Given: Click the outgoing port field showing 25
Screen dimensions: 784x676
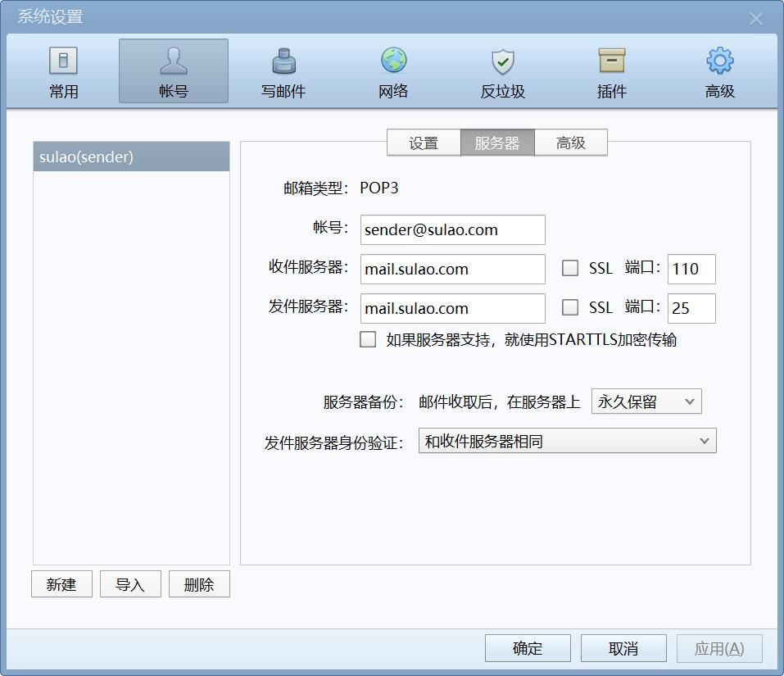Looking at the screenshot, I should [x=691, y=308].
